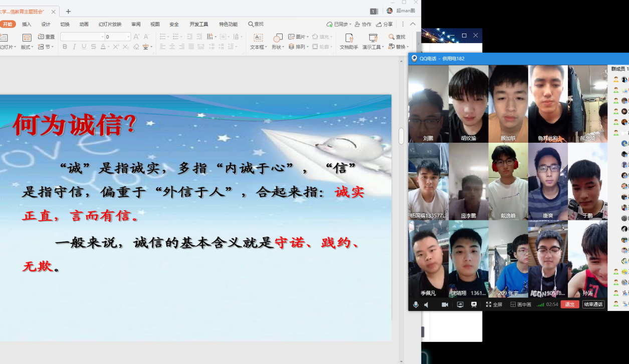Click the 文档助手 icon
The image size is (629, 364).
[349, 41]
